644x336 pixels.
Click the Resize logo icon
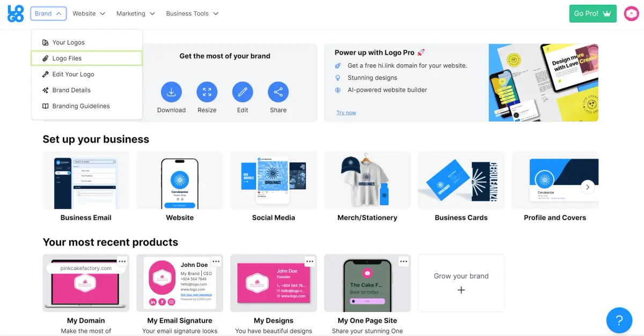click(x=207, y=92)
